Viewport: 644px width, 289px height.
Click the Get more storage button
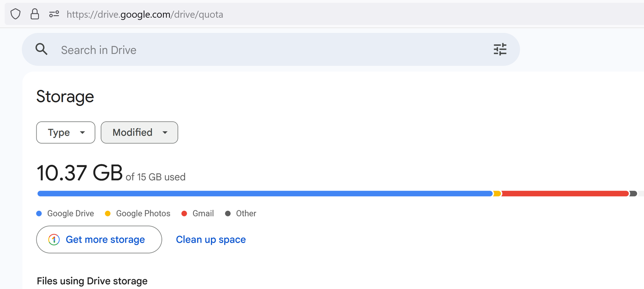(x=99, y=239)
